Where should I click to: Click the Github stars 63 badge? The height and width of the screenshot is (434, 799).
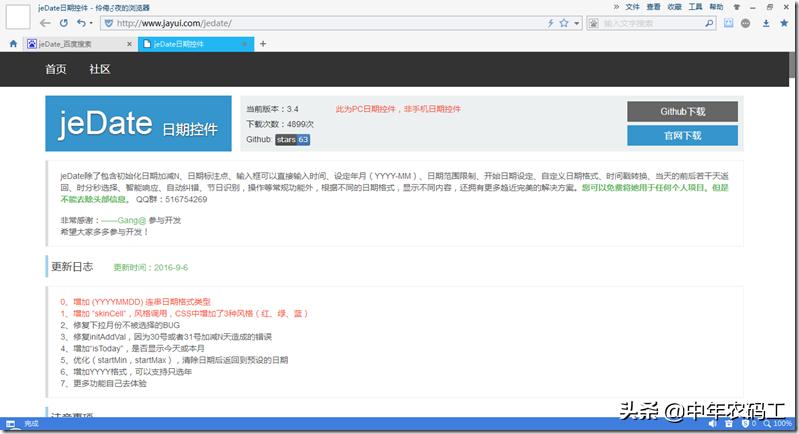point(292,140)
